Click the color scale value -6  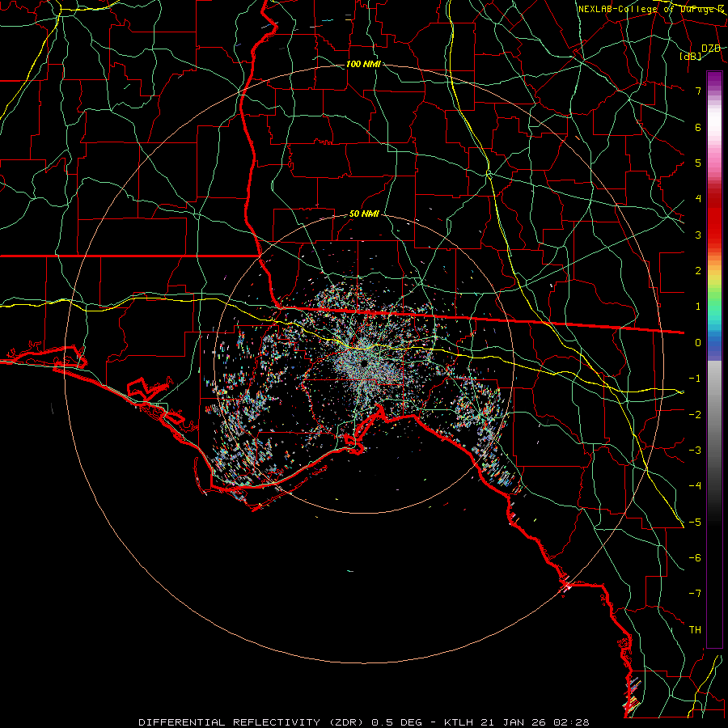[x=695, y=558]
